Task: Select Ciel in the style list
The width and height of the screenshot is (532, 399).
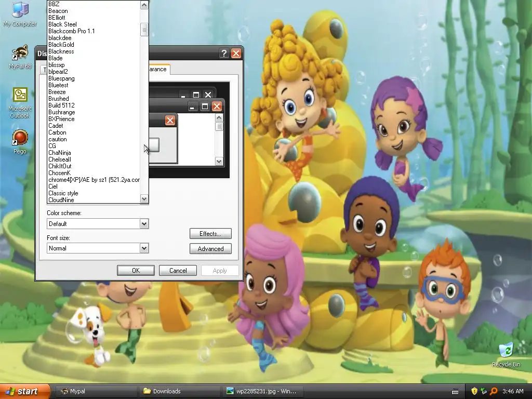Action: point(94,187)
